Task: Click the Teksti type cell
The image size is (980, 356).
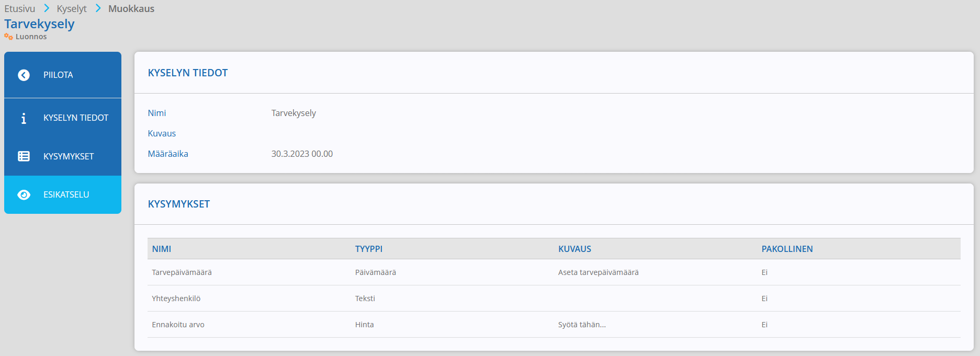Action: pyautogui.click(x=365, y=298)
